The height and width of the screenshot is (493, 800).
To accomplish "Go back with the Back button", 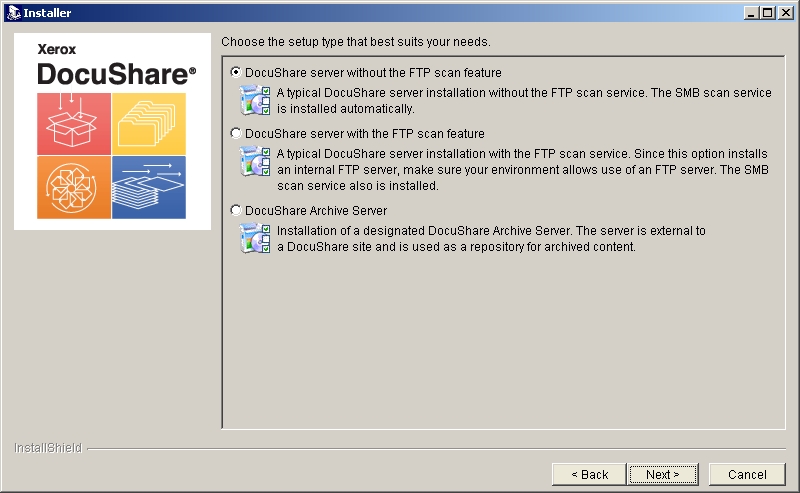I will (589, 475).
